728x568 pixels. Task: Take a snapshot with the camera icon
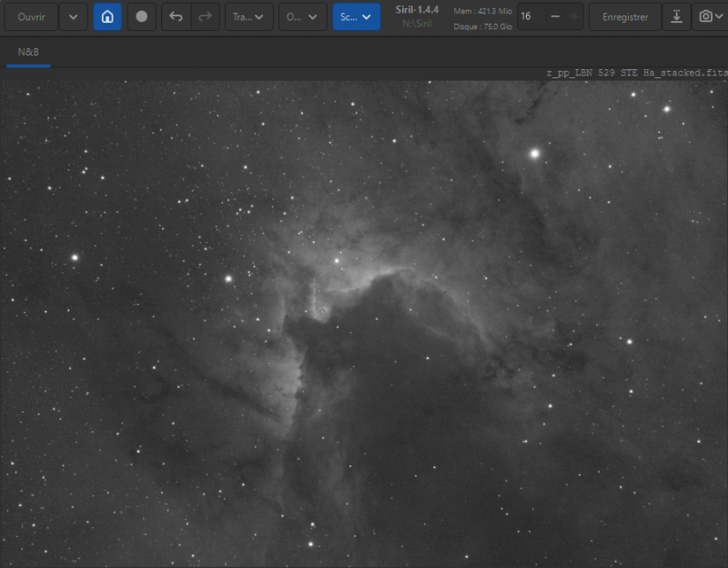coord(705,16)
